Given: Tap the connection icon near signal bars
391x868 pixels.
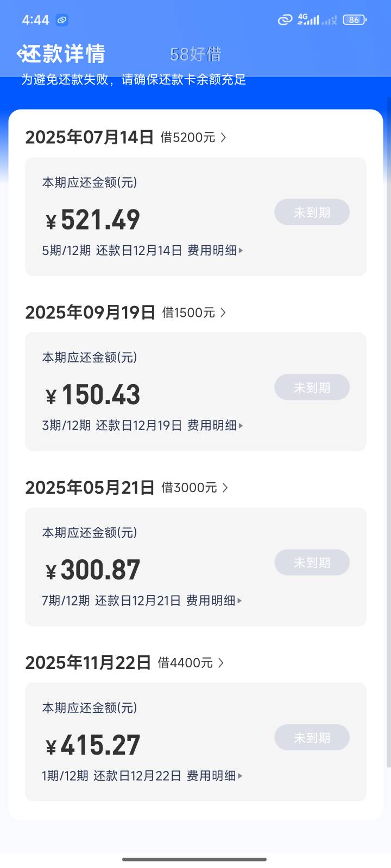Looking at the screenshot, I should tap(285, 20).
